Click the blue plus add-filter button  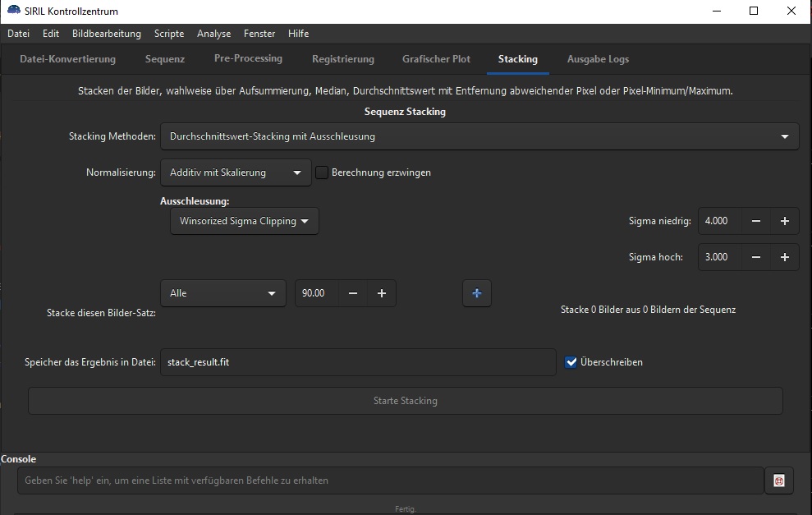pyautogui.click(x=476, y=293)
